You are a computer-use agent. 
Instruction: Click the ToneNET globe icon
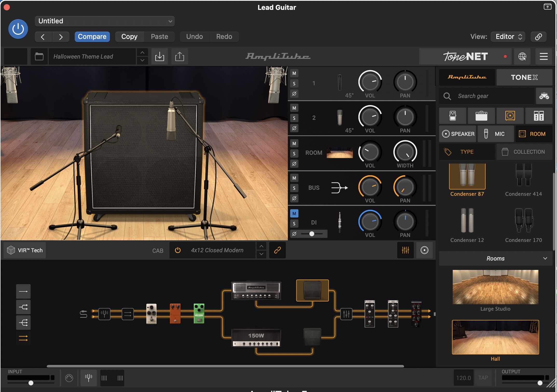[522, 57]
